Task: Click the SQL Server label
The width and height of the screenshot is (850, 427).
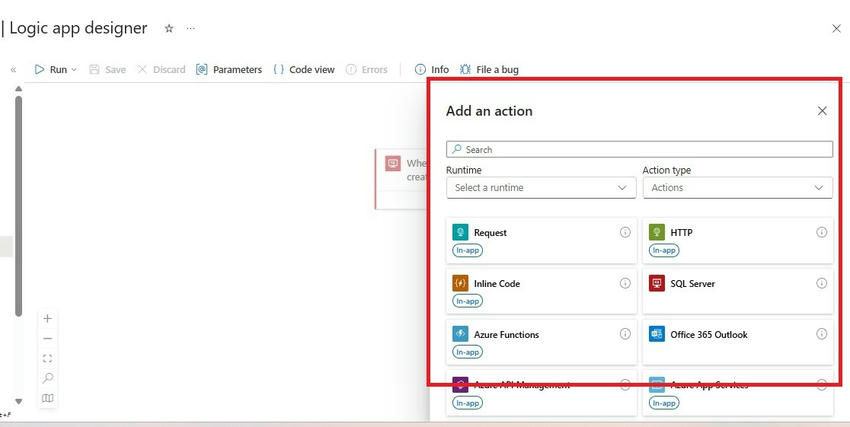Action: (692, 283)
